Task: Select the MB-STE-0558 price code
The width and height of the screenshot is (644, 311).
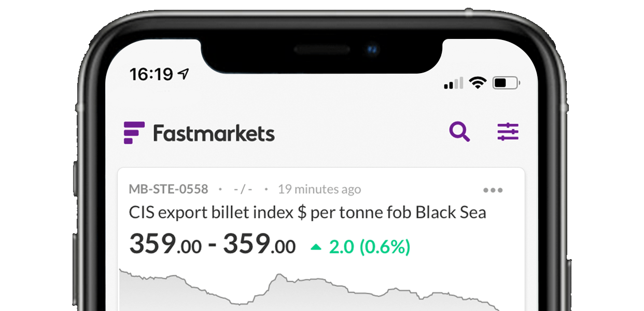Action: point(169,189)
